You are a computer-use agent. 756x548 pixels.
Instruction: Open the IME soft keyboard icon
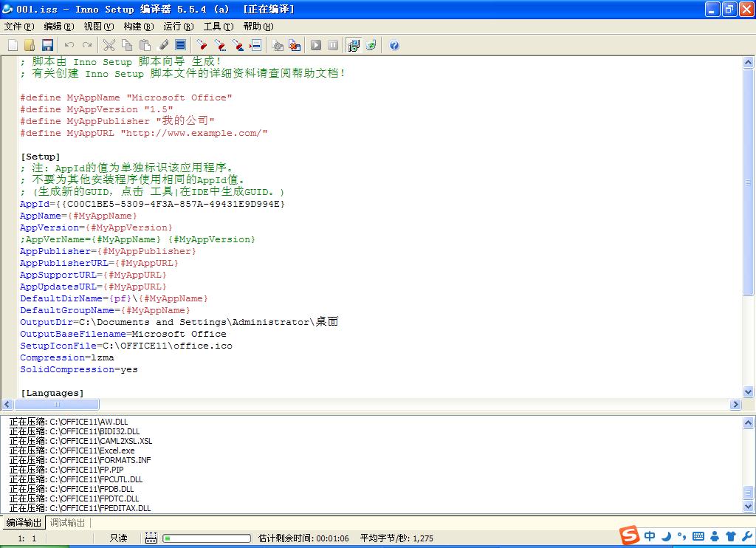[x=698, y=536]
